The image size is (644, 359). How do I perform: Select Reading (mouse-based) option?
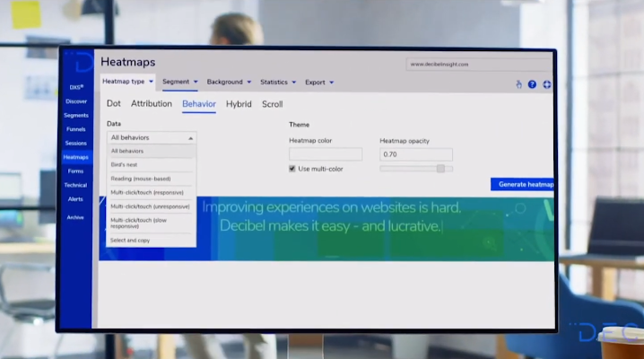pyautogui.click(x=152, y=179)
